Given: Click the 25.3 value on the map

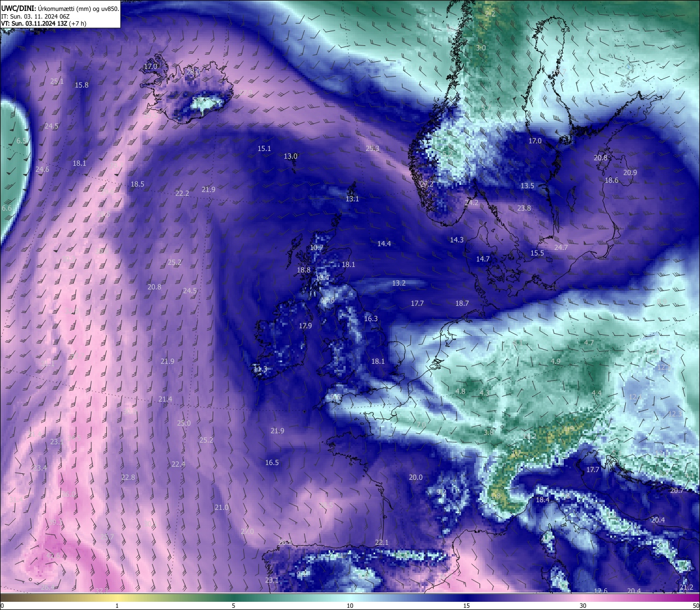Looking at the screenshot, I should pyautogui.click(x=372, y=149).
